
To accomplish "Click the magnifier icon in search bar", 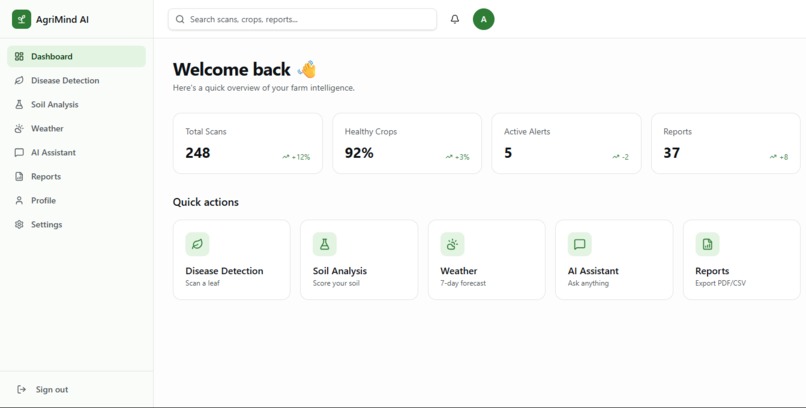I will coord(180,20).
